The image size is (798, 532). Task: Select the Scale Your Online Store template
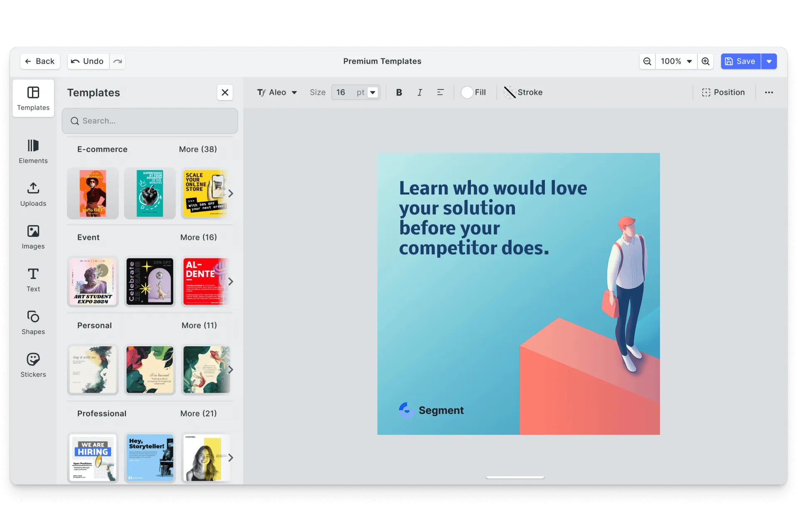pyautogui.click(x=206, y=194)
